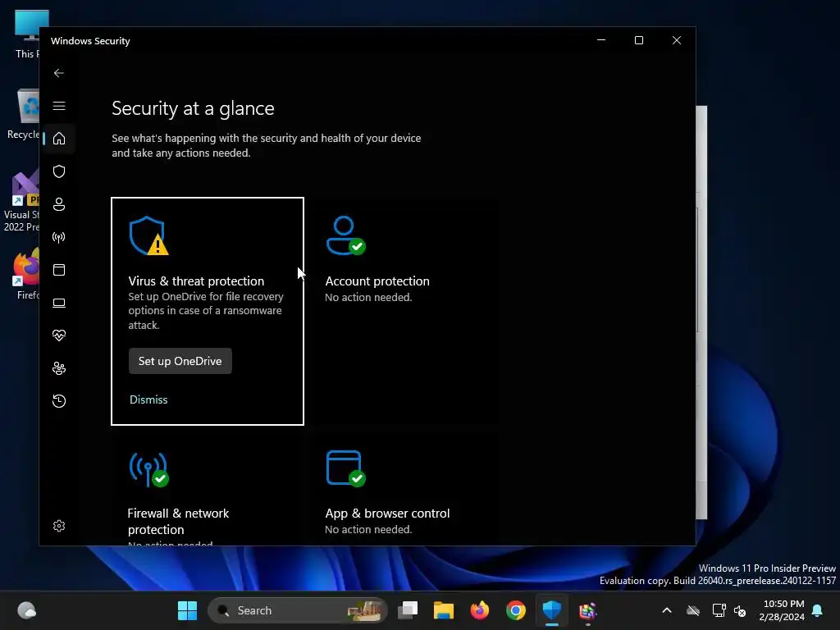Open the hamburger navigation menu
840x630 pixels.
pos(59,106)
